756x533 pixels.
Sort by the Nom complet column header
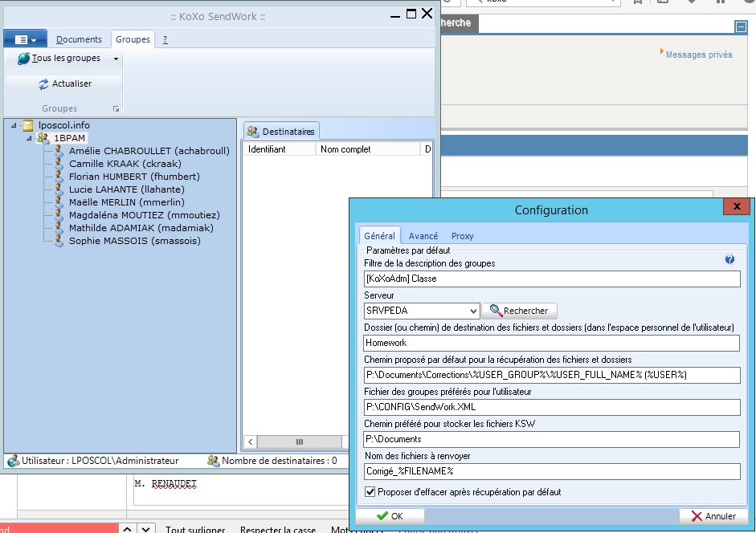pos(367,149)
